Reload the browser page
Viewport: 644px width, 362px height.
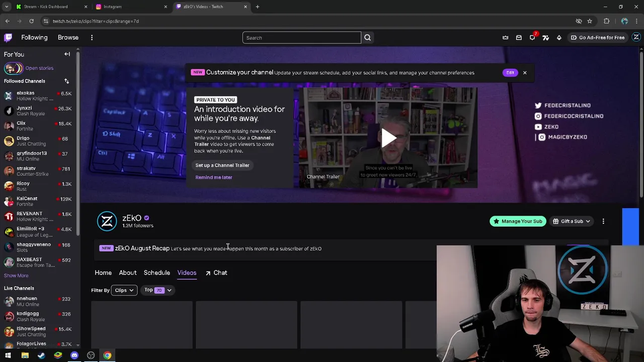(x=31, y=21)
